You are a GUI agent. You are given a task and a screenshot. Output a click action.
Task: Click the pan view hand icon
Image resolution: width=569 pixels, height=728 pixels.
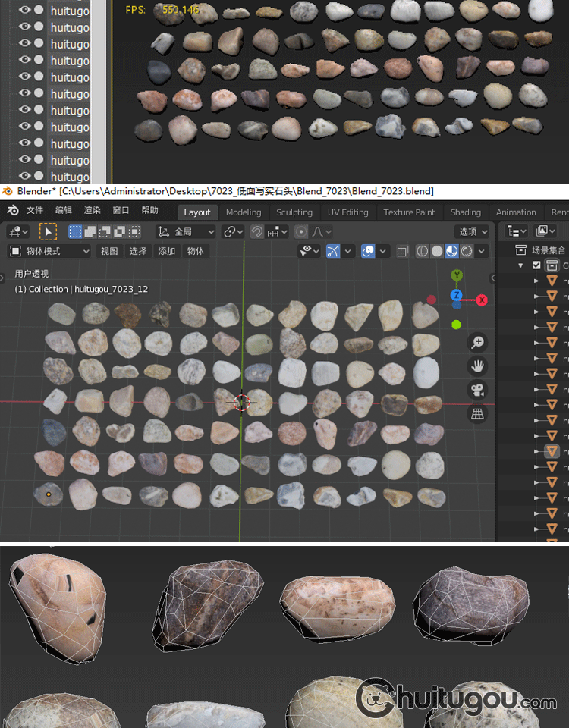pyautogui.click(x=478, y=367)
